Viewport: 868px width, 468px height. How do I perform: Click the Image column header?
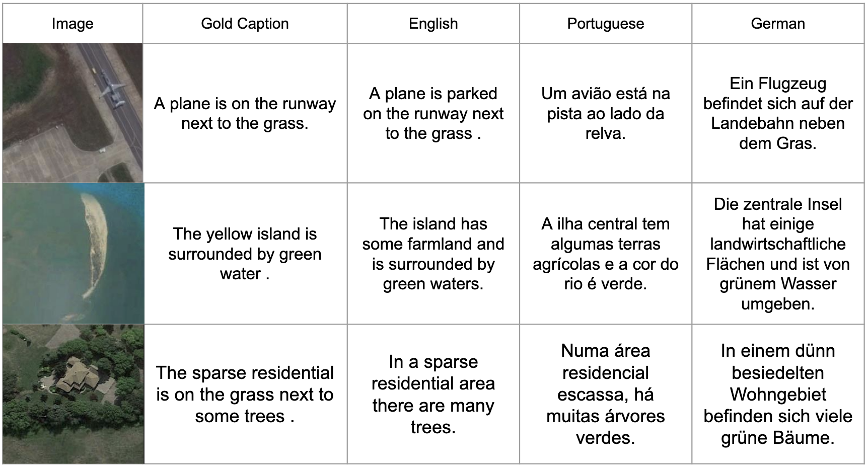tap(73, 24)
